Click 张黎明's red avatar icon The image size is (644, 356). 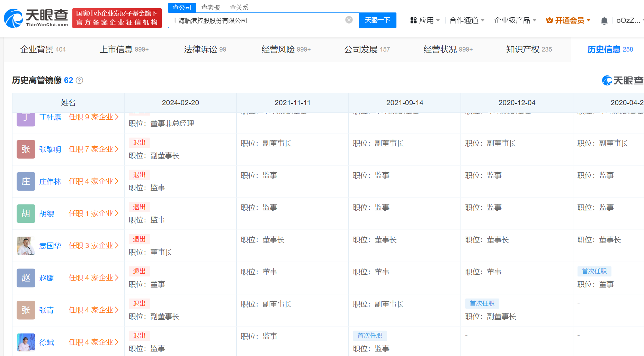[26, 149]
